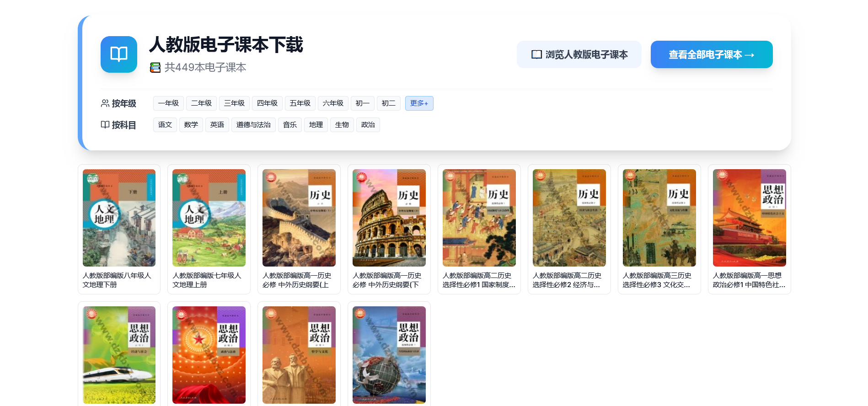This screenshot has height=406, width=868.
Task: Choose the 音乐 subject tag
Action: [290, 125]
